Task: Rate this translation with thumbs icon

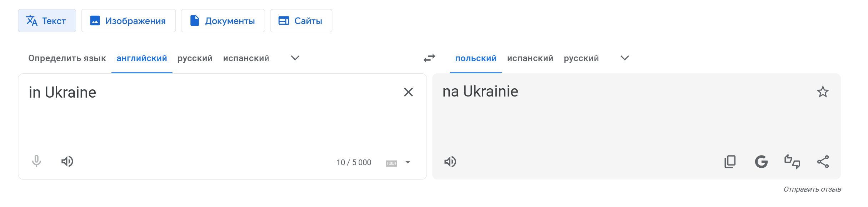Action: click(x=792, y=162)
